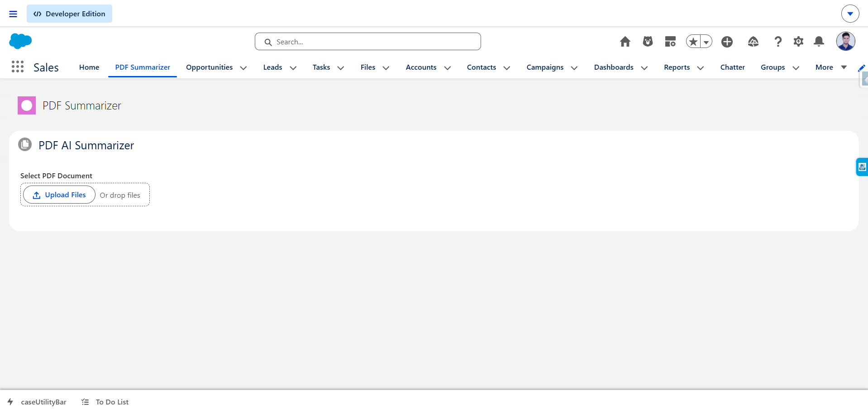This screenshot has width=868, height=409.
Task: Click the To Do List checklist icon
Action: (85, 402)
